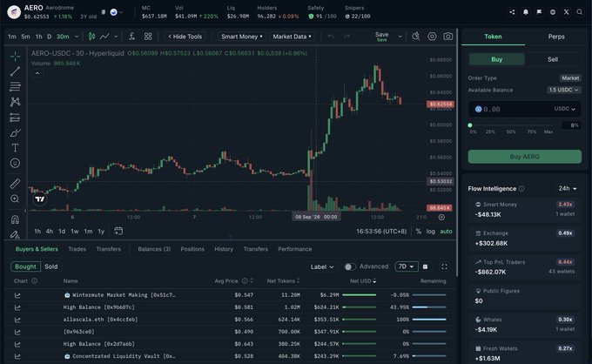This screenshot has height=364, width=592.
Task: Redo the chart action
Action: [346, 37]
